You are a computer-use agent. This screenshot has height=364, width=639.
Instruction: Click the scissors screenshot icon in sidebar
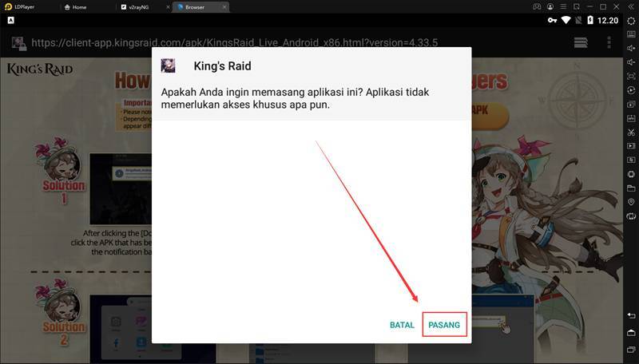(x=631, y=133)
